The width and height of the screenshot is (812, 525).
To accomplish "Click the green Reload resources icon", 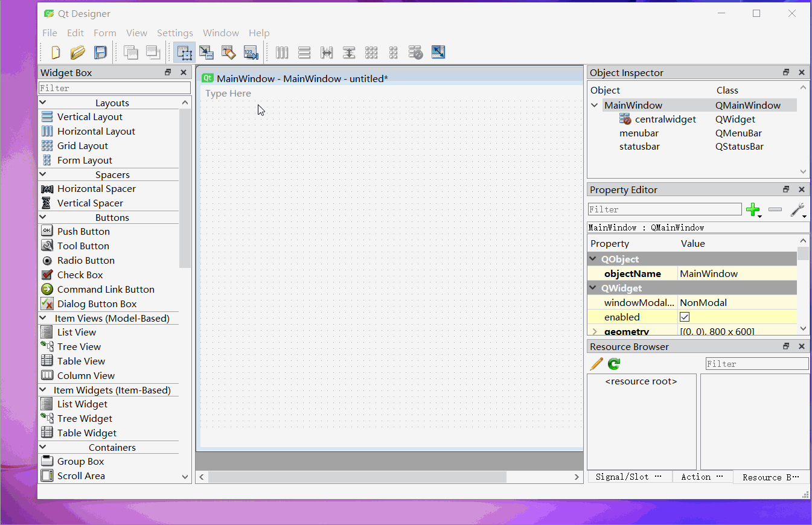I will 614,364.
